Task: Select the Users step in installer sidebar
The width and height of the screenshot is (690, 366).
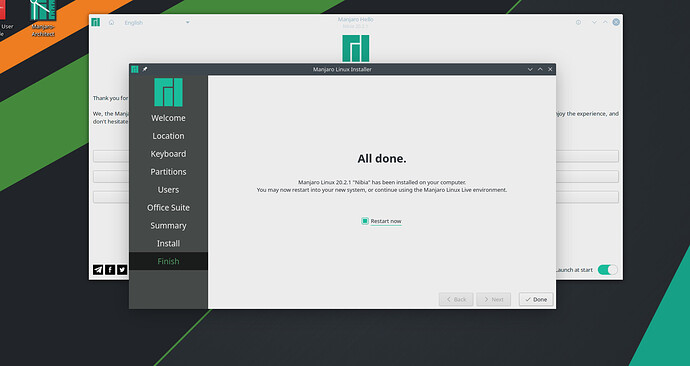Action: (168, 190)
